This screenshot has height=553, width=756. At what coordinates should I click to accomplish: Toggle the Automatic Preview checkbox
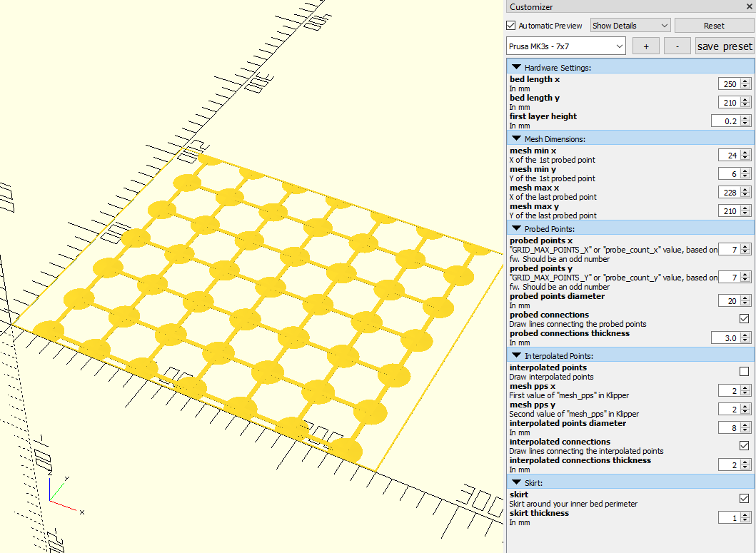tap(511, 26)
